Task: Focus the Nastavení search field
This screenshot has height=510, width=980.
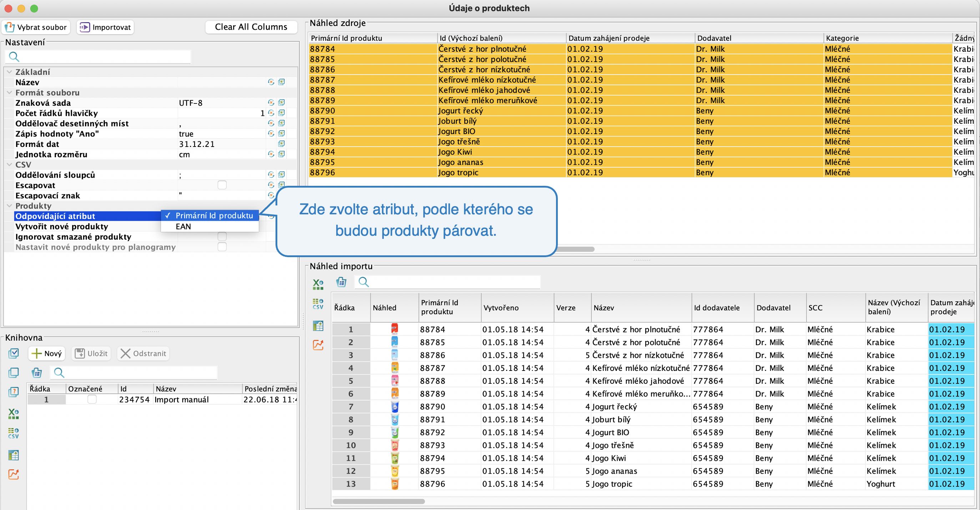Action: [x=98, y=57]
